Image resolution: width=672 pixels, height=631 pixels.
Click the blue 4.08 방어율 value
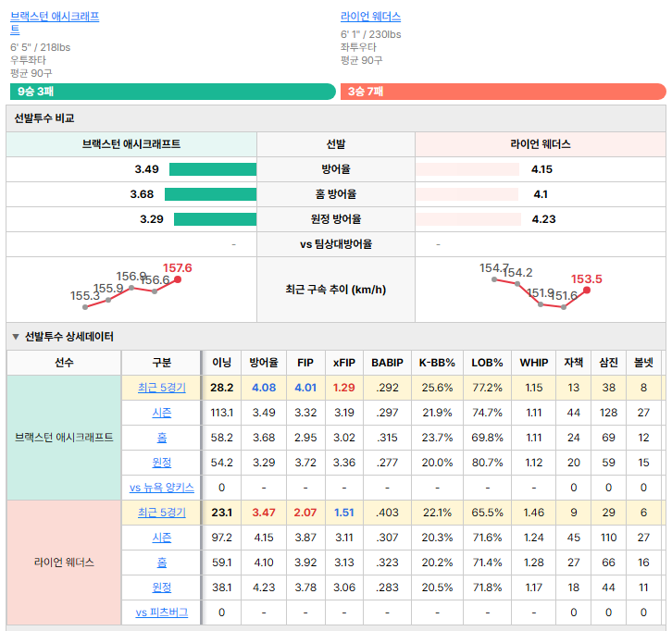click(264, 388)
